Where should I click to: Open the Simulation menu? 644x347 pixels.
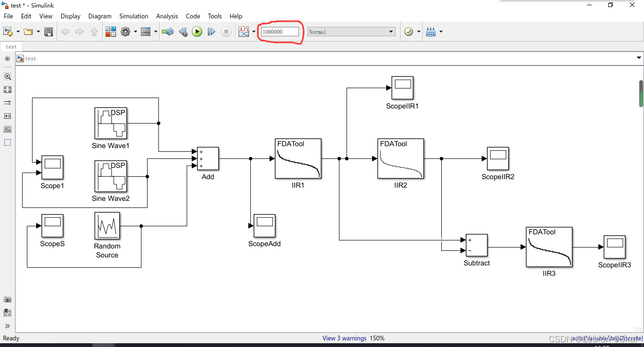click(x=133, y=16)
